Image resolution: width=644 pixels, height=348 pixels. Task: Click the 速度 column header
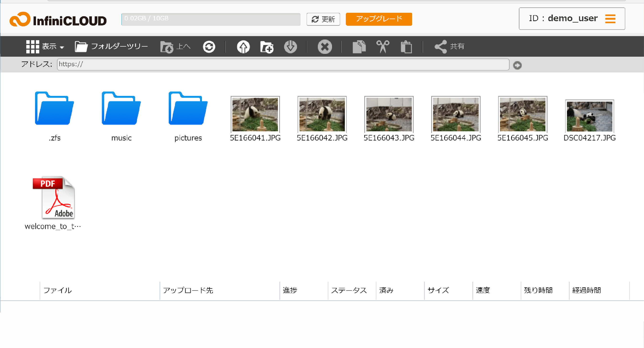(497, 290)
